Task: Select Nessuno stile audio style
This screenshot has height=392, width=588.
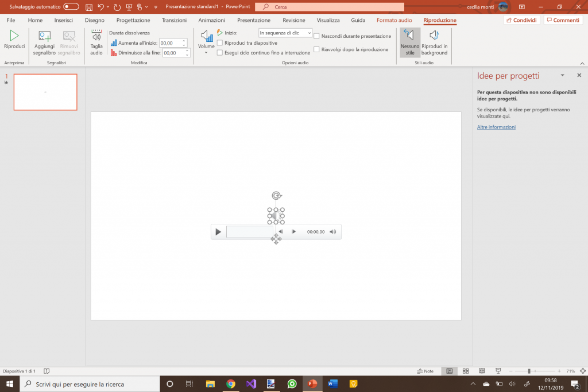Action: (410, 42)
